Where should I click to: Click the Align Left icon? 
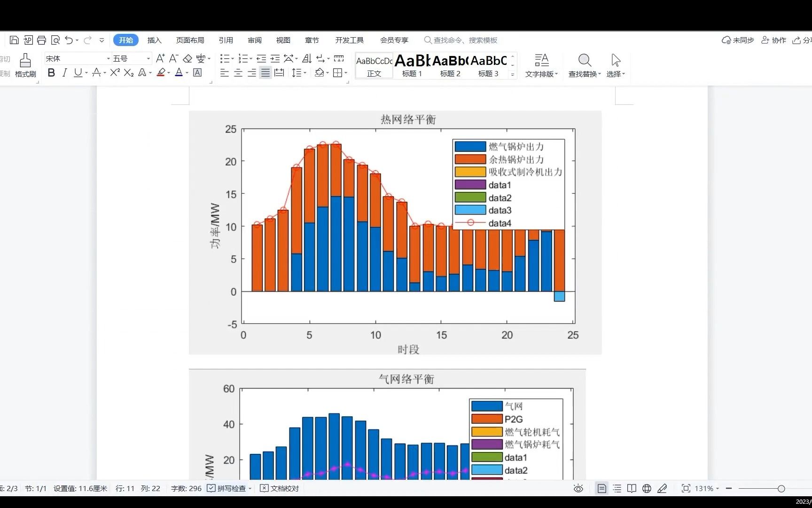225,72
